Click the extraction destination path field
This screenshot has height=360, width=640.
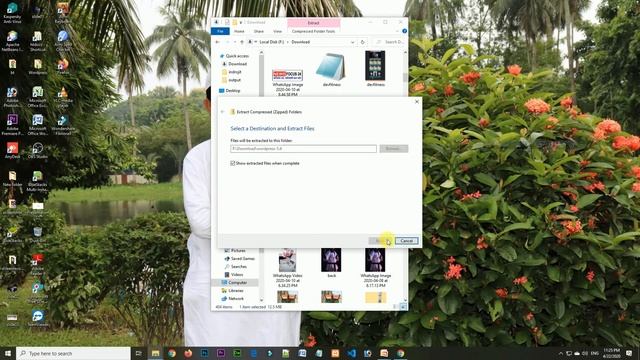point(303,149)
